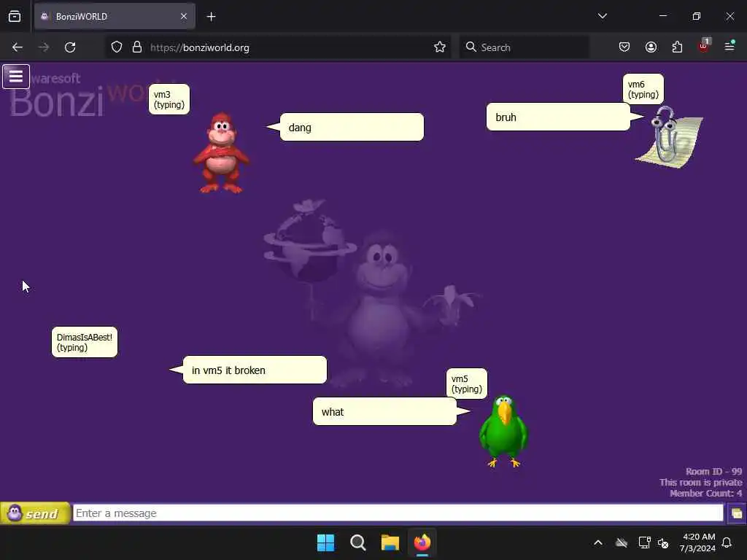This screenshot has width=747, height=560.
Task: Click the send button
Action: tap(35, 513)
